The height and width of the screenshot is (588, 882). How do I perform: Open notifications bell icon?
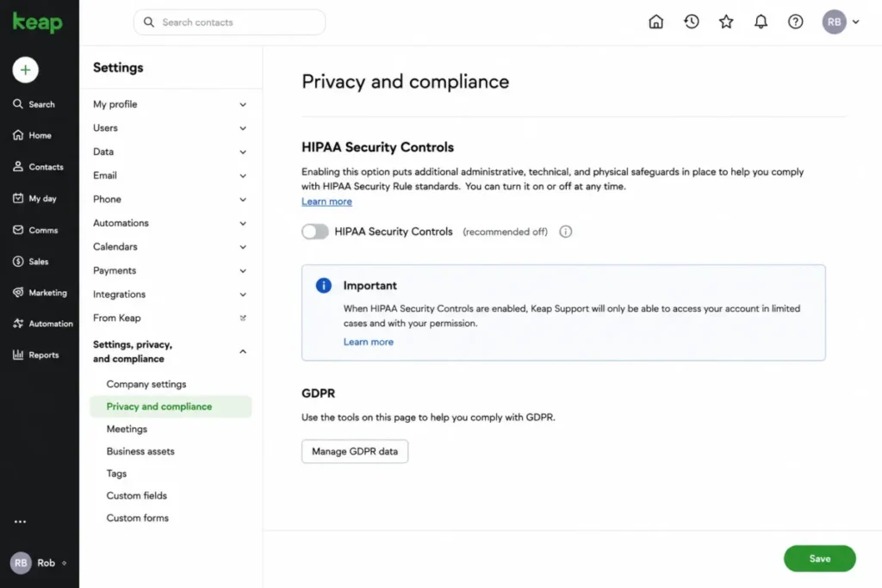pyautogui.click(x=761, y=22)
